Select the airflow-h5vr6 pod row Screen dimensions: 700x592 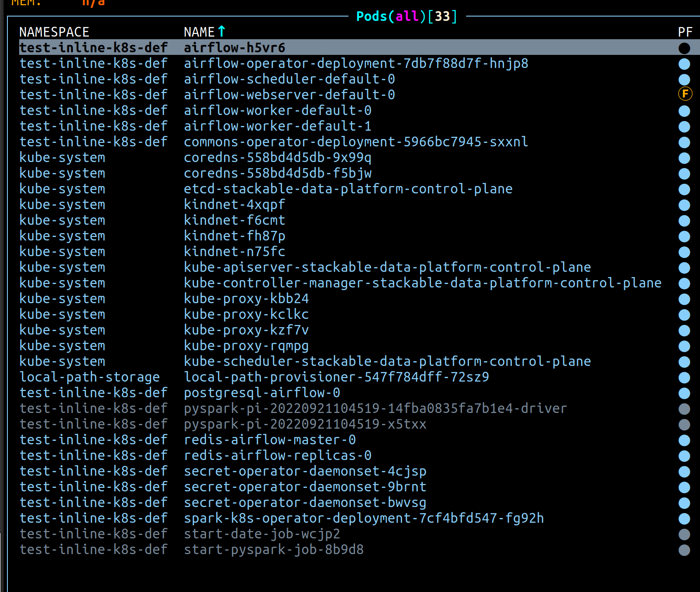click(x=359, y=47)
